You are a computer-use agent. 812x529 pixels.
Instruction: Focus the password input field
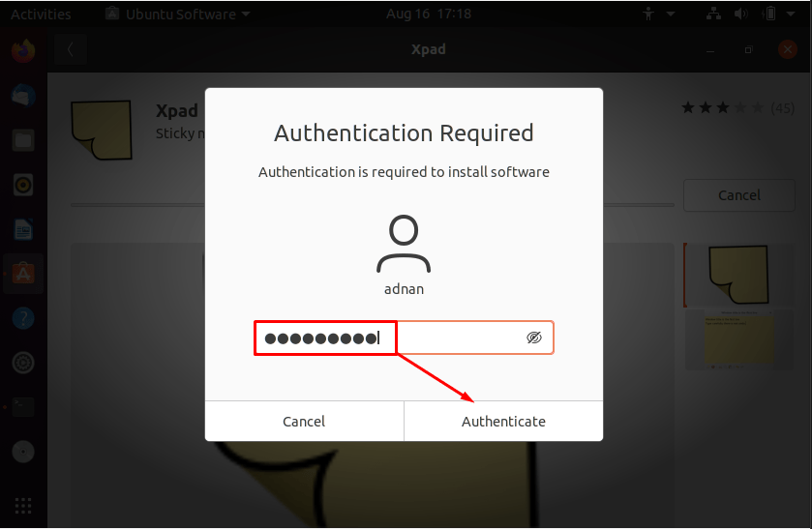pyautogui.click(x=404, y=338)
